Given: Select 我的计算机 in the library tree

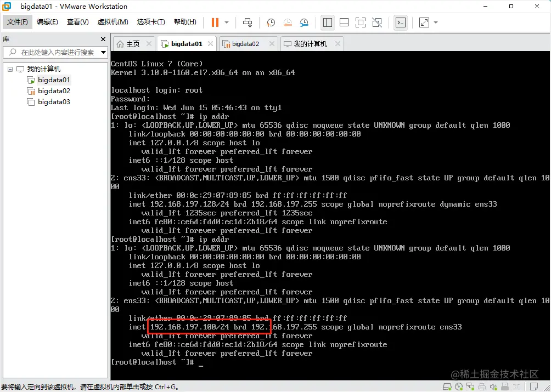Looking at the screenshot, I should pos(43,69).
